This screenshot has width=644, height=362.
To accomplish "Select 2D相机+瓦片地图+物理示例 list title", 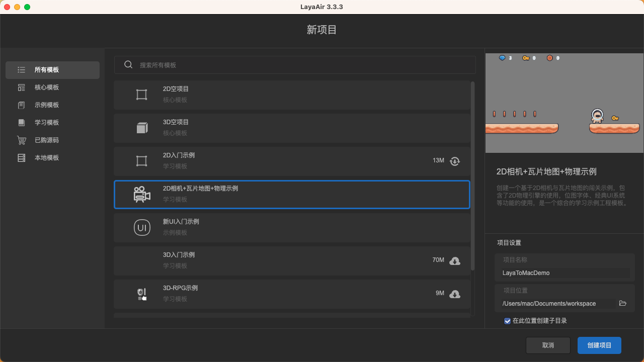I will tap(200, 189).
